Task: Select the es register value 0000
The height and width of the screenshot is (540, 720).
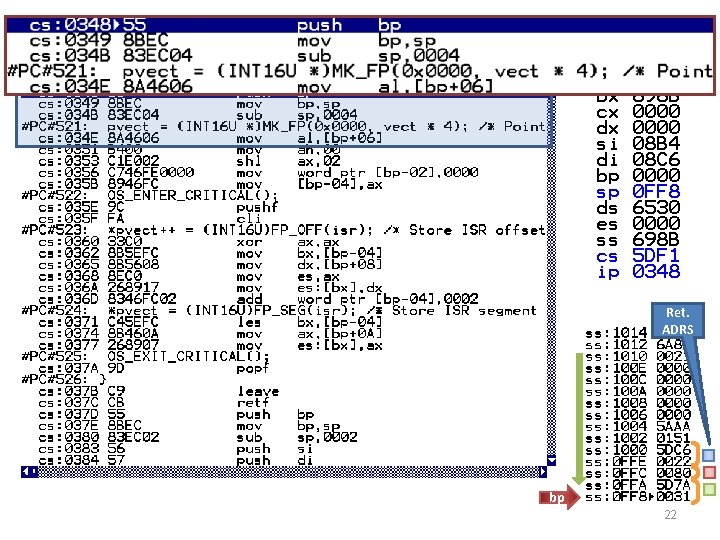Action: coord(656,223)
